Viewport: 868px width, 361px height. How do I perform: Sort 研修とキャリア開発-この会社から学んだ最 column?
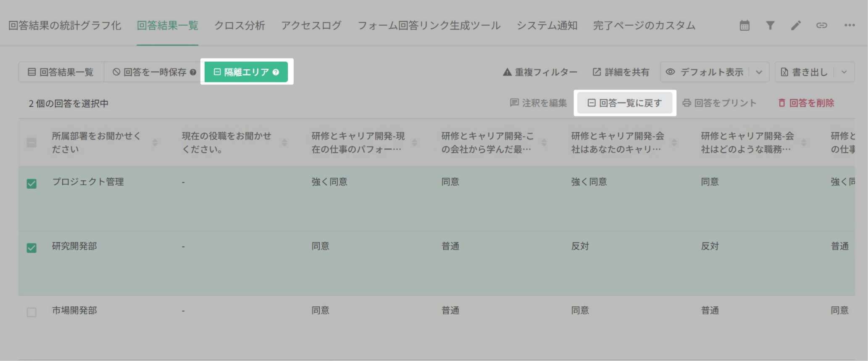(x=544, y=142)
